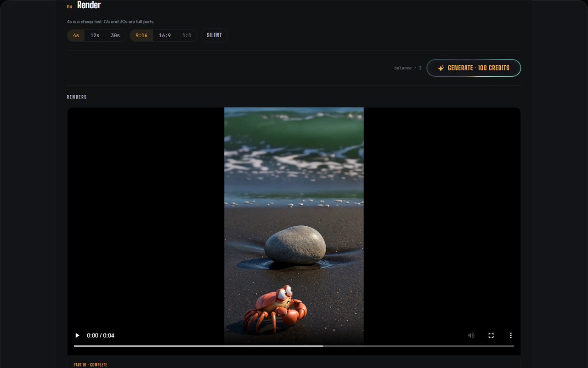Image resolution: width=588 pixels, height=368 pixels.
Task: Click the 0:00 / 0:04 timestamp
Action: pyautogui.click(x=101, y=335)
